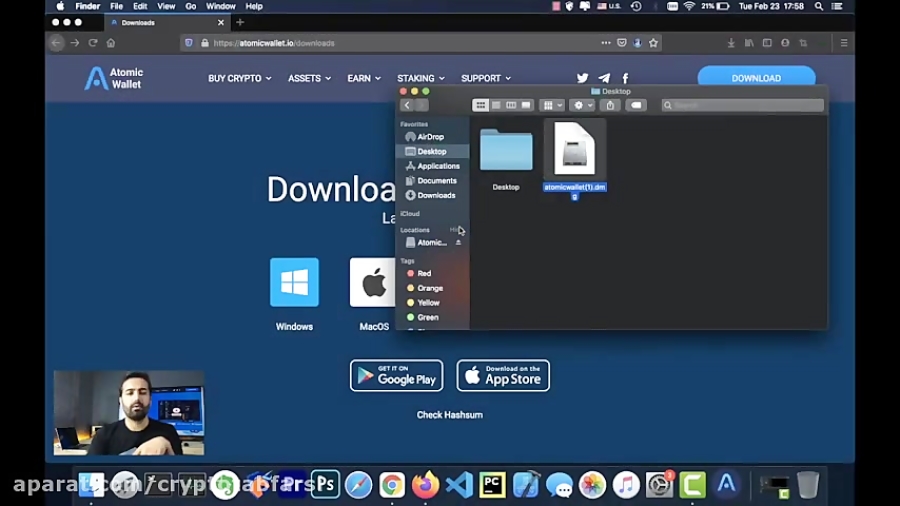
Task: Go back in the Finder window
Action: 407,106
